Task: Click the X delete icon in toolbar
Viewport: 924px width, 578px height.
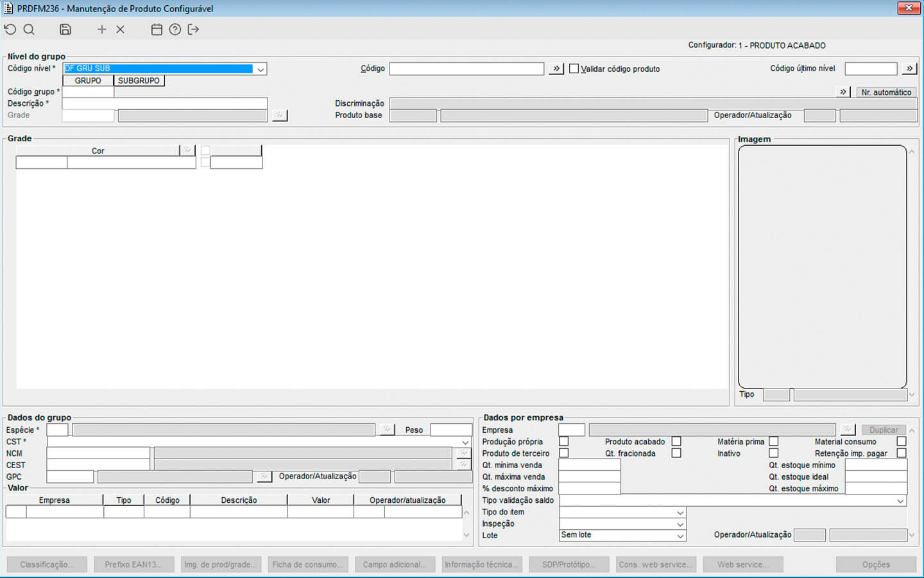Action: point(120,30)
